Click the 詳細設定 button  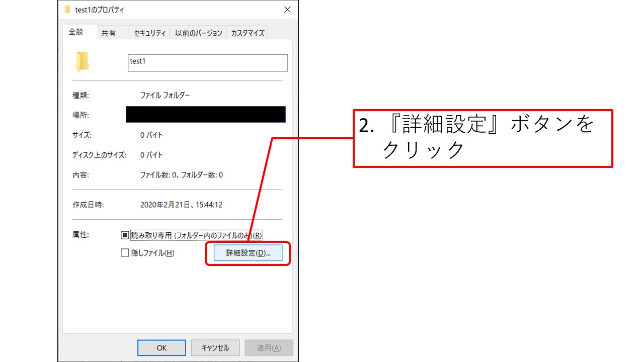(x=248, y=253)
